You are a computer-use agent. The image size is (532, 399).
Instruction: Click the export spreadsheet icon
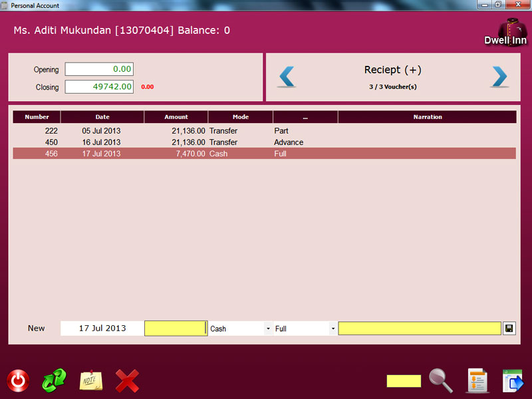[513, 381]
